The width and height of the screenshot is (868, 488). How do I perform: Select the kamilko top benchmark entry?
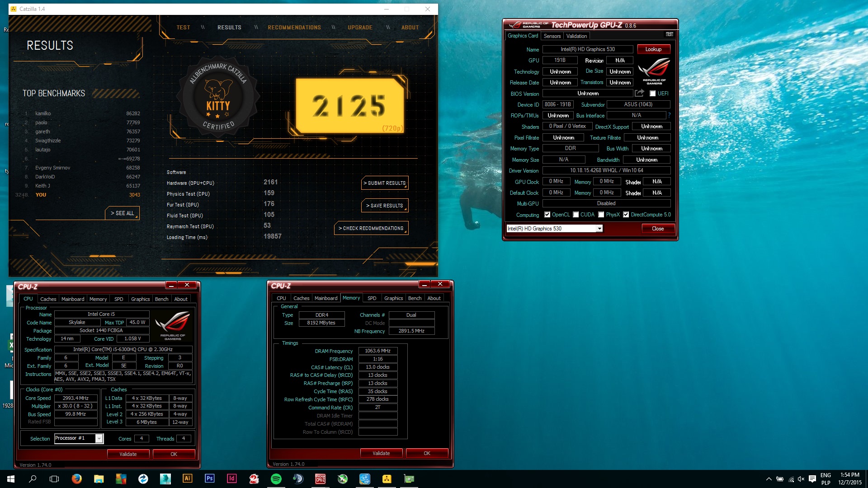81,113
